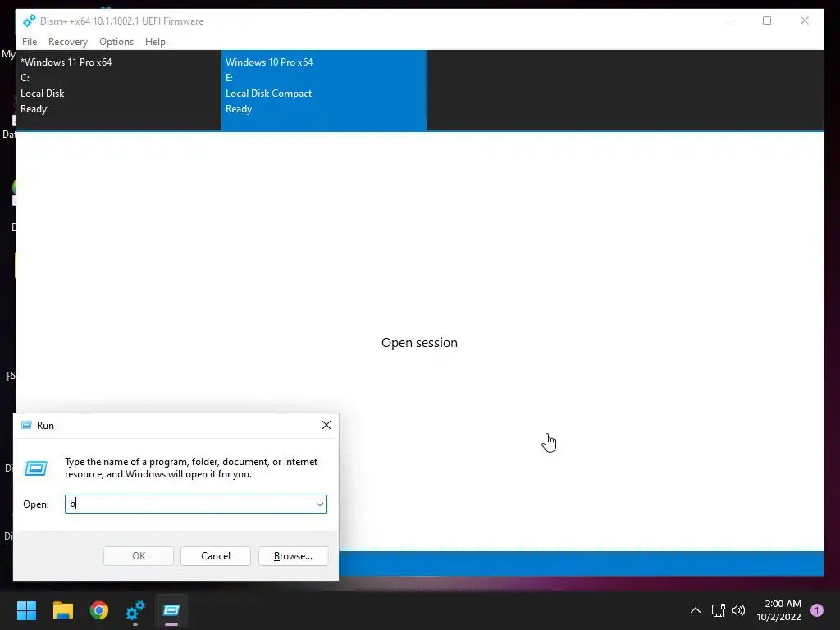Click the Run dialog title icon
The width and height of the screenshot is (840, 630).
[25, 426]
